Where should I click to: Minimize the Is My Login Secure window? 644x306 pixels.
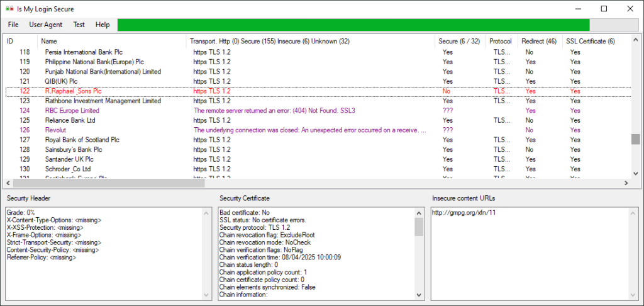(579, 9)
